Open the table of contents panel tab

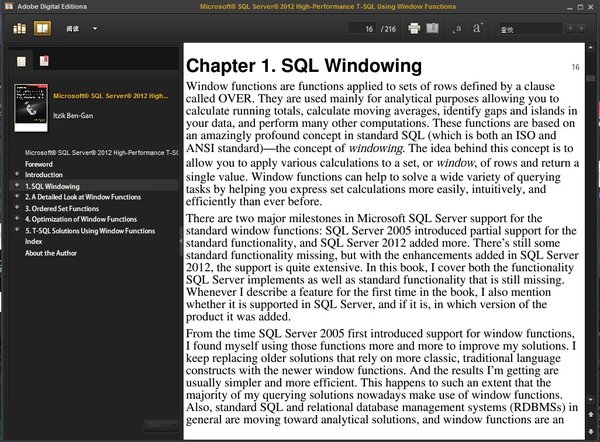[21, 61]
